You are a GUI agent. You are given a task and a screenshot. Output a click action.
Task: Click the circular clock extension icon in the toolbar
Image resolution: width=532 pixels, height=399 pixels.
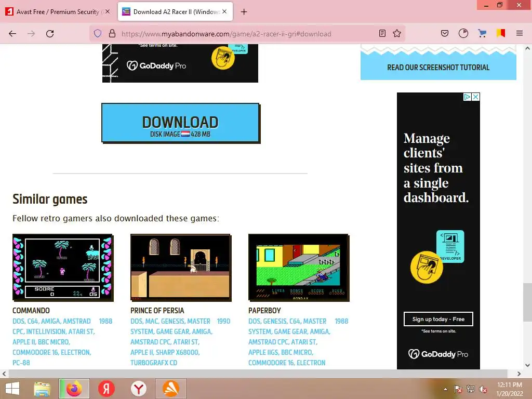(463, 33)
